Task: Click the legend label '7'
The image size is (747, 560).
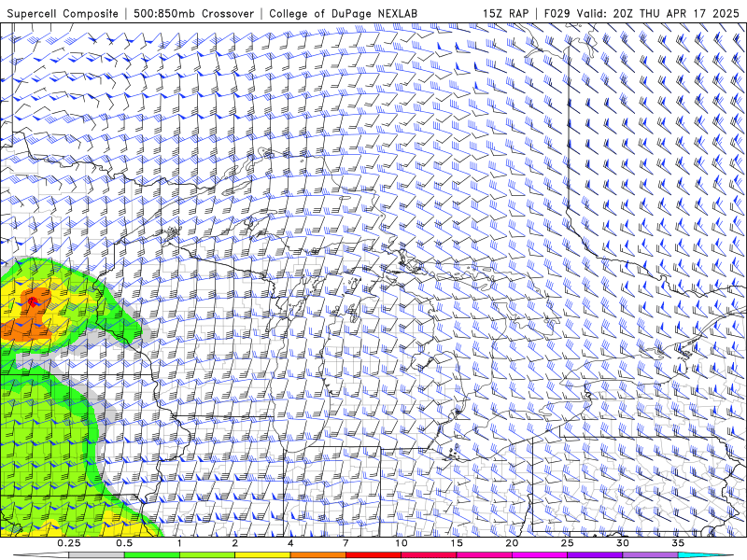Action: [x=345, y=543]
